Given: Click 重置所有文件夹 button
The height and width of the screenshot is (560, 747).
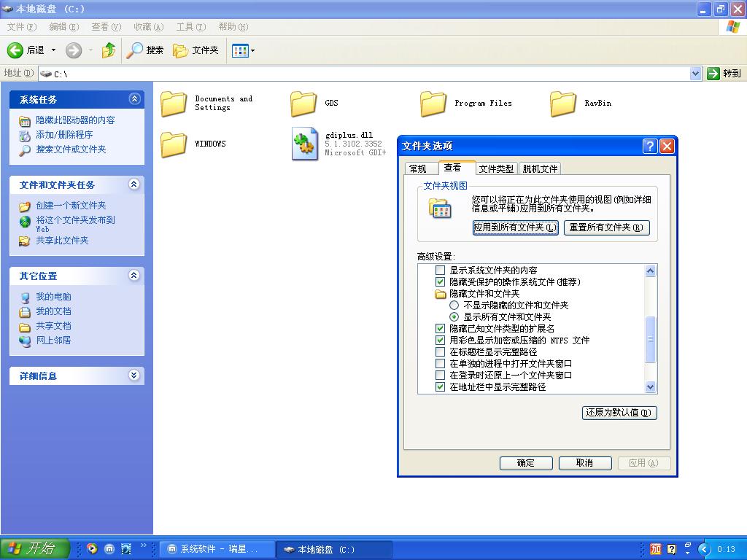Looking at the screenshot, I should (606, 227).
